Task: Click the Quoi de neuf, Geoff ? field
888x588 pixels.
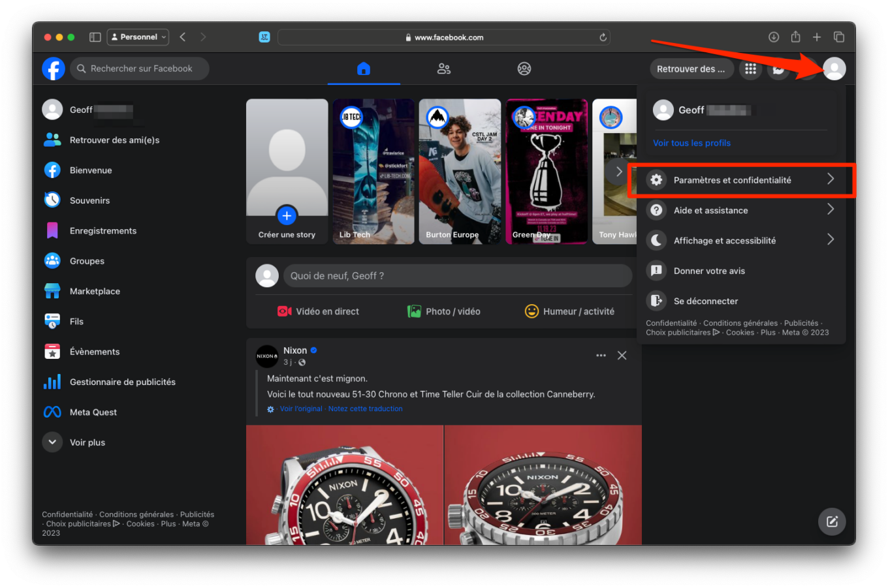Action: click(458, 275)
